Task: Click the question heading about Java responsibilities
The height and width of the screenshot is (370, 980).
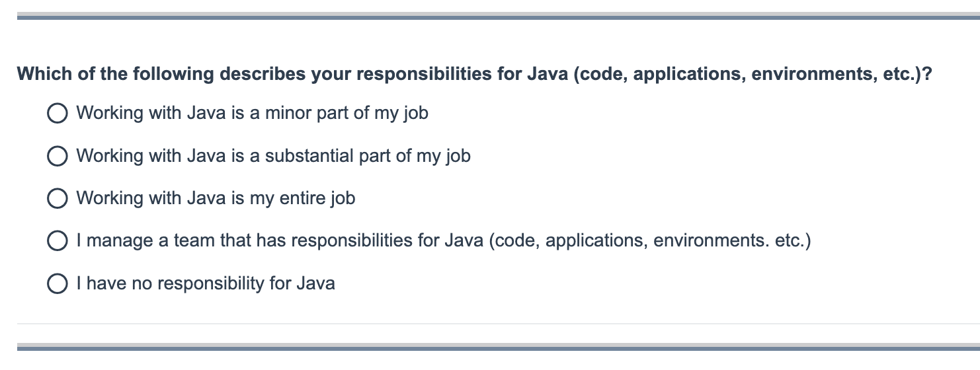Action: point(475,75)
